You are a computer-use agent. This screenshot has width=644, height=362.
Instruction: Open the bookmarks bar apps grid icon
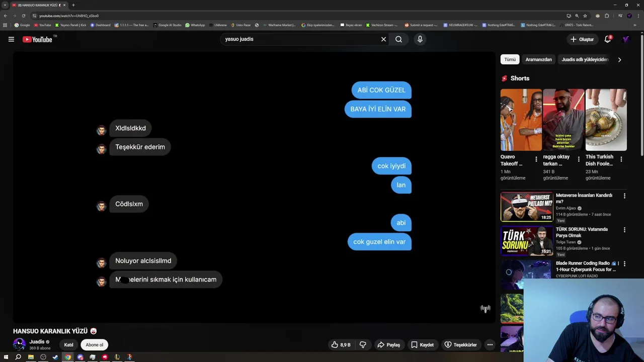pos(5,25)
